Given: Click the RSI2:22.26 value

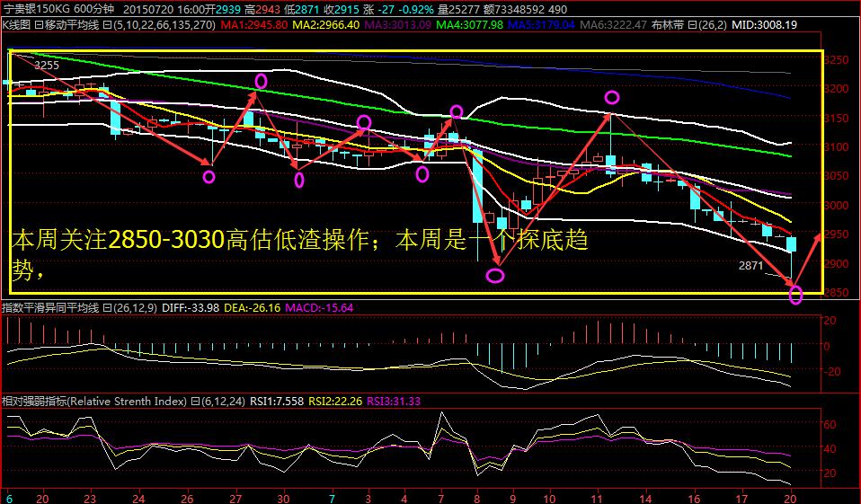Looking at the screenshot, I should coord(335,402).
